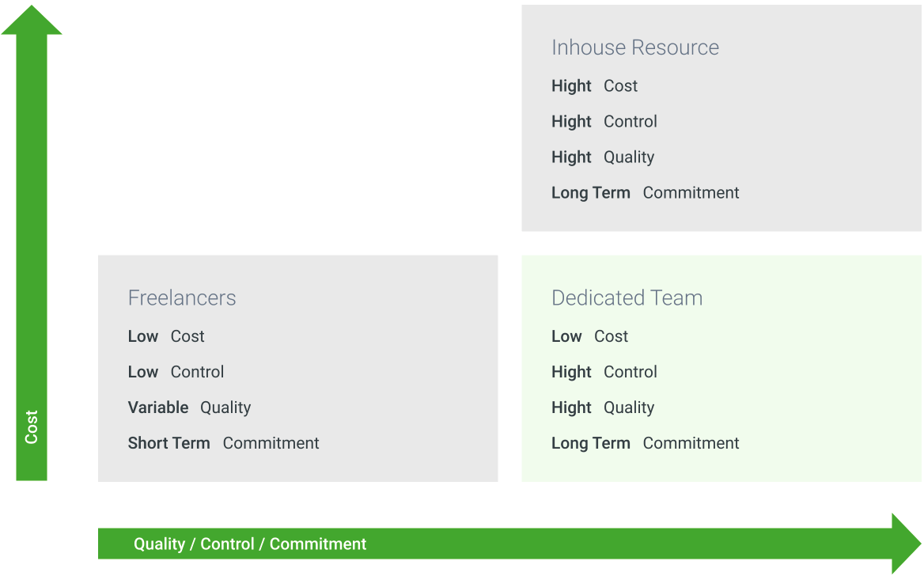Click Hight Control in Inhouse Resource box

pos(604,121)
